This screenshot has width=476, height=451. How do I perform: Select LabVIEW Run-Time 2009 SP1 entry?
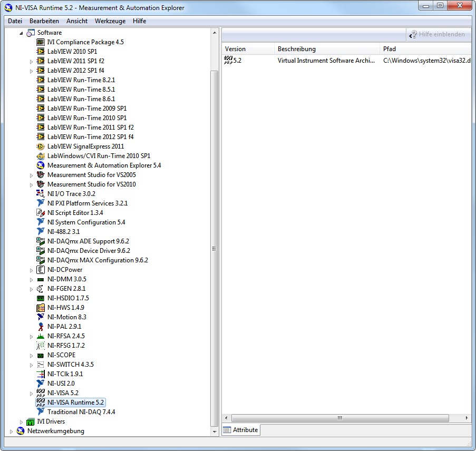click(87, 109)
